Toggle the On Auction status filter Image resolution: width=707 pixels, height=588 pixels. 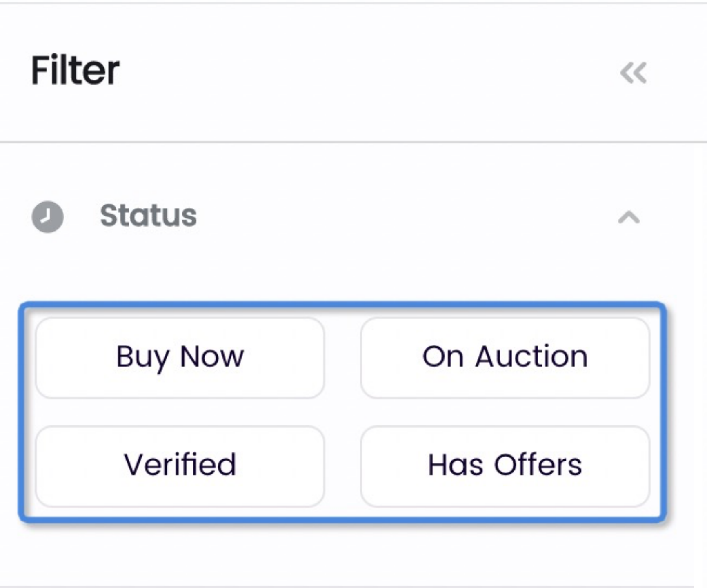(505, 358)
